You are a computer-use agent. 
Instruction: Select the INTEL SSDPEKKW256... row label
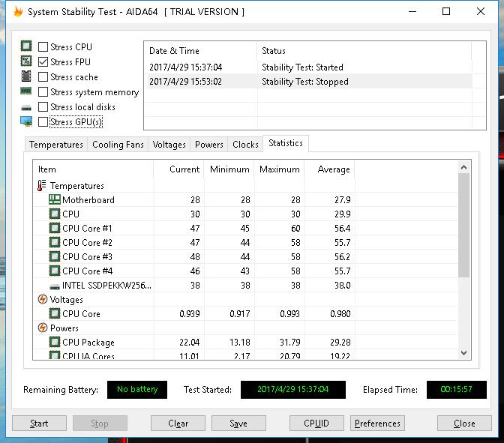tap(106, 286)
